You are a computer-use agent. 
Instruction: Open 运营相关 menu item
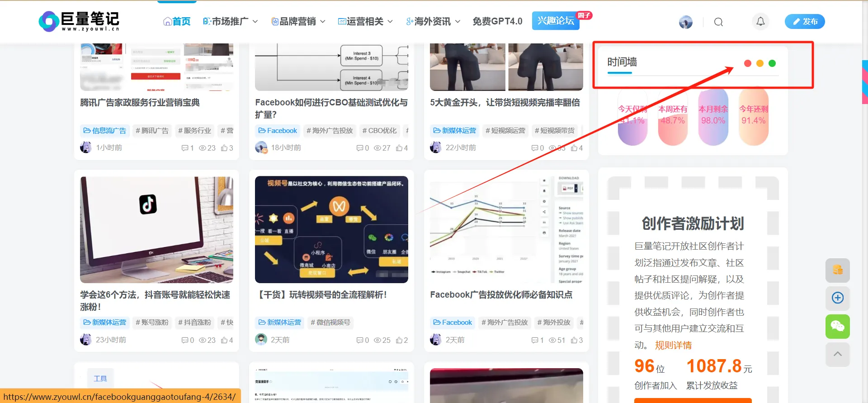(361, 21)
